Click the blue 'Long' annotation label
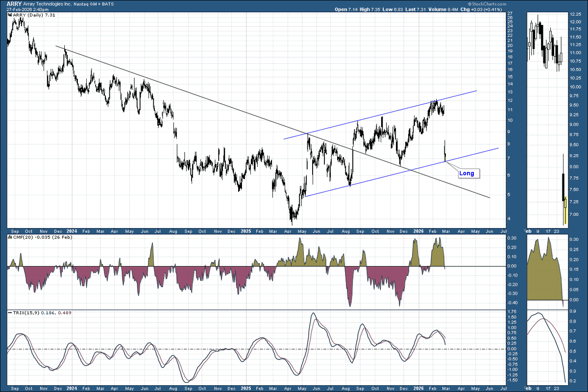Screen dimensions: 588x392 click(467, 173)
